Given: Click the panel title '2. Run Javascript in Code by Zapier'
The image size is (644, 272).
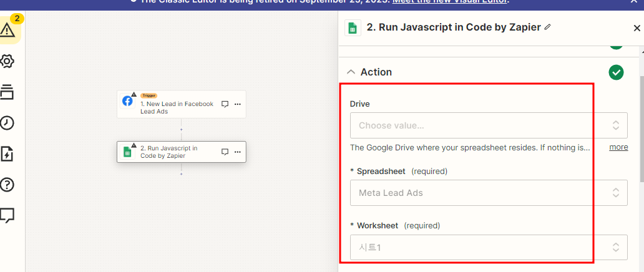Looking at the screenshot, I should [x=454, y=27].
